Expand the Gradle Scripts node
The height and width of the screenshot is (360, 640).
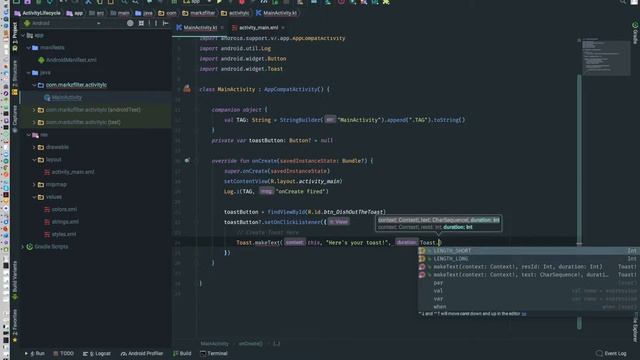click(23, 247)
